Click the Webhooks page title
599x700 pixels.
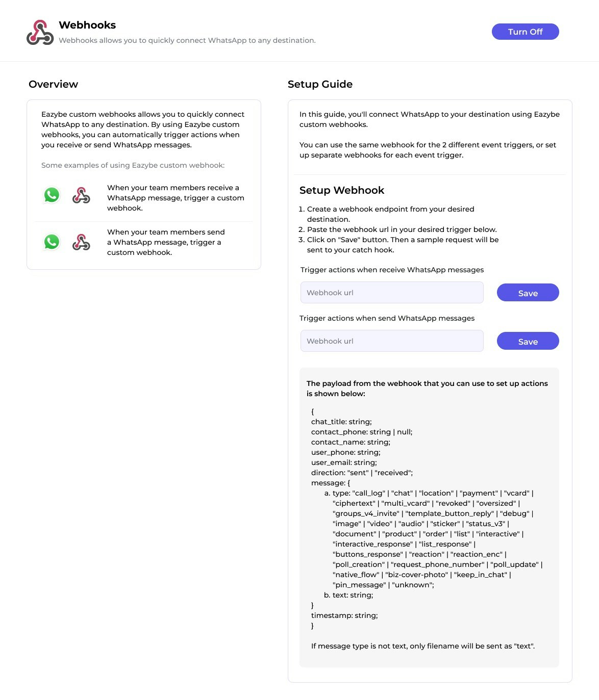87,24
